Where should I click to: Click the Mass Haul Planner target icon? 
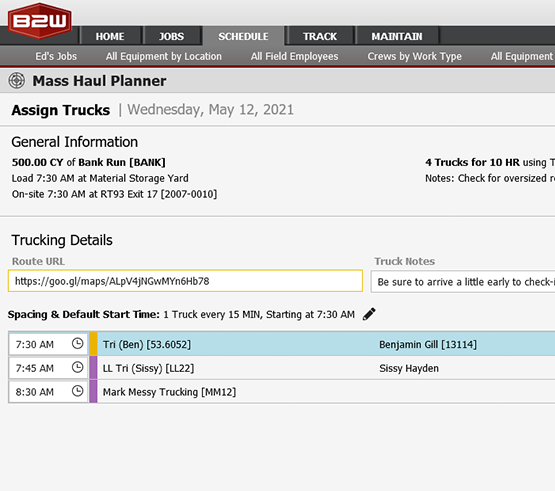point(17,80)
